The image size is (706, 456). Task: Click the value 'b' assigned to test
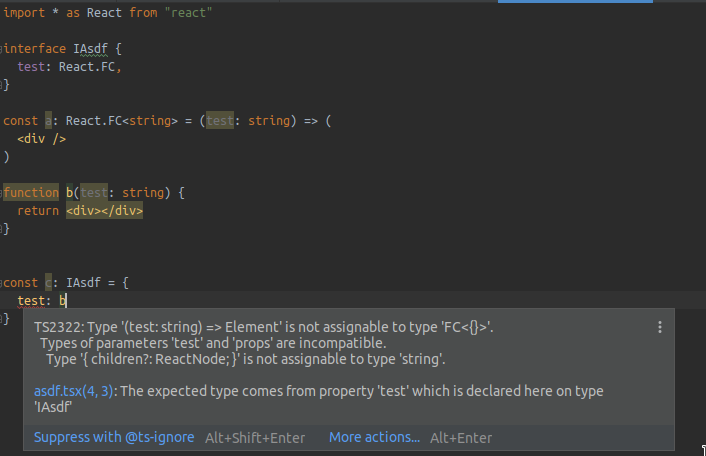63,301
